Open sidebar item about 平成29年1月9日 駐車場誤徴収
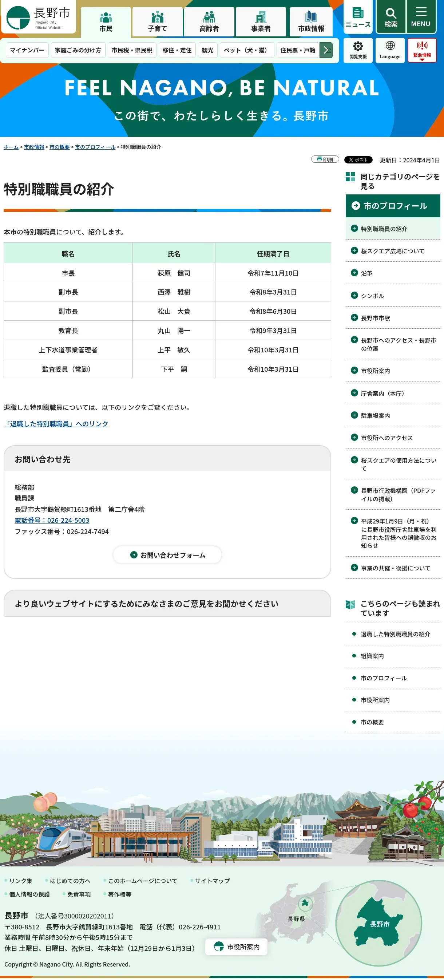444x980 pixels. tap(393, 533)
